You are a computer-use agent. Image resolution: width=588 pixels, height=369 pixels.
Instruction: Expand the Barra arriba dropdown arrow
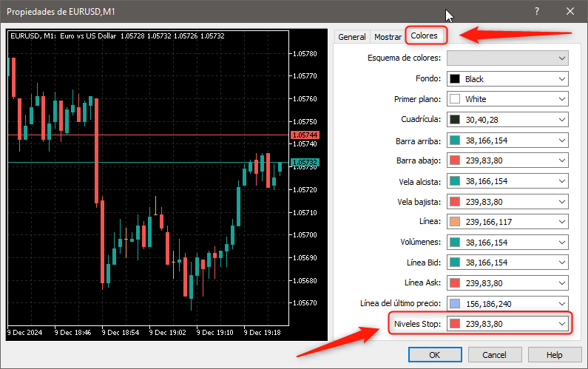tap(562, 141)
